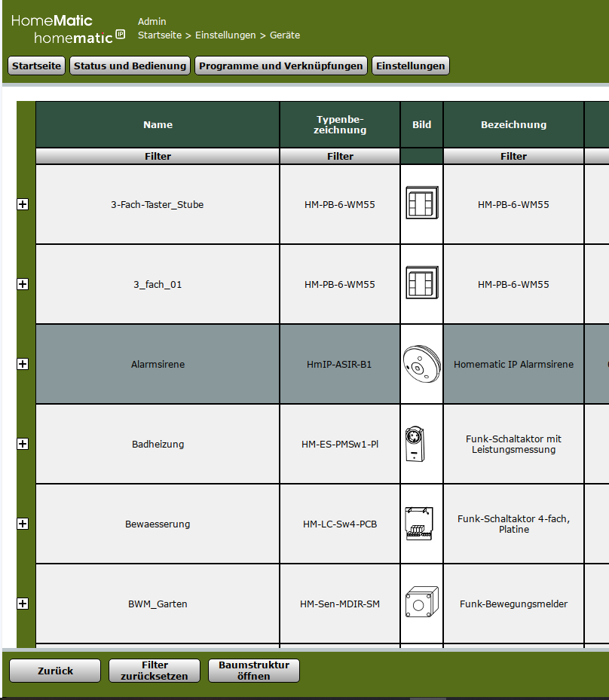Expand the BWM_Garten device row
Viewport: 609px width, 700px height.
[x=23, y=604]
